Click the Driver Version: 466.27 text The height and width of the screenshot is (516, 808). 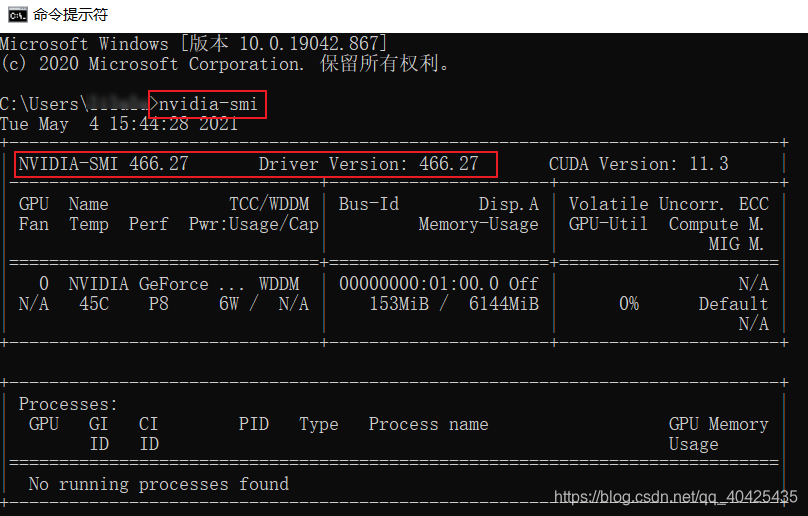[368, 164]
